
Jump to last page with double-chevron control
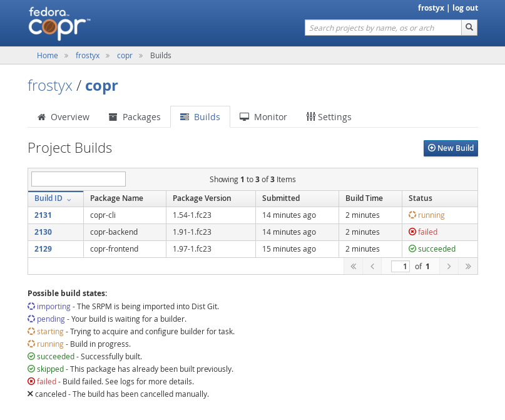click(468, 266)
